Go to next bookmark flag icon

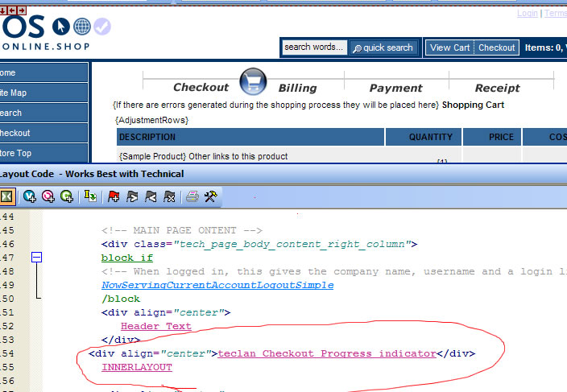click(x=132, y=196)
